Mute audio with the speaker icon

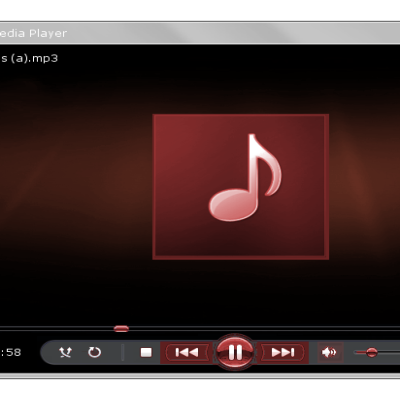pos(329,352)
